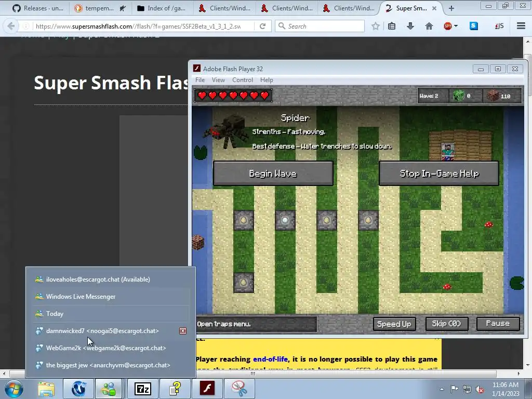Open the browser hamburger menu
This screenshot has width=532, height=399.
click(x=521, y=26)
